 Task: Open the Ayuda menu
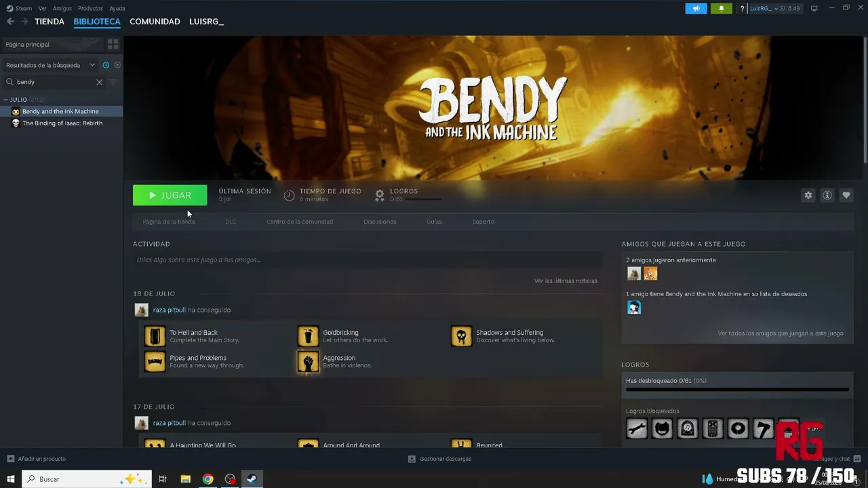(117, 8)
